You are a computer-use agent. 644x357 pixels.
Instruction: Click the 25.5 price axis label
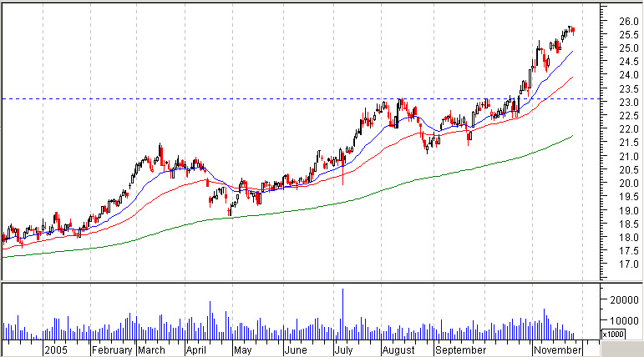(x=629, y=35)
